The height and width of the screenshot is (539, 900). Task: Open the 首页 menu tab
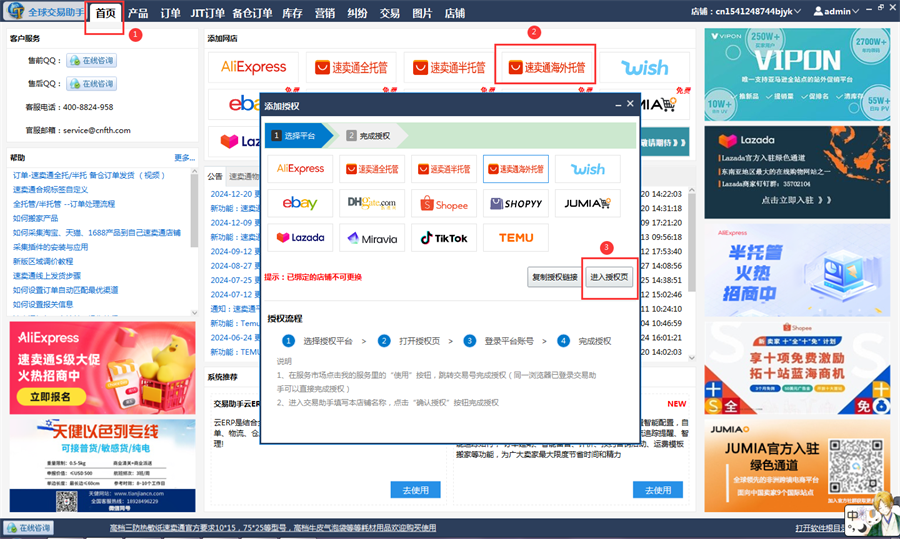pos(105,13)
